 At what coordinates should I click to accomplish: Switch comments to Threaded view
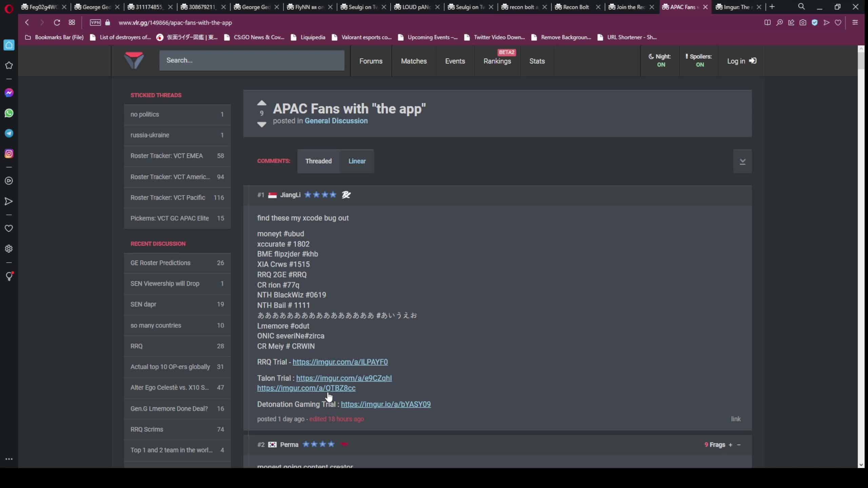click(x=318, y=161)
